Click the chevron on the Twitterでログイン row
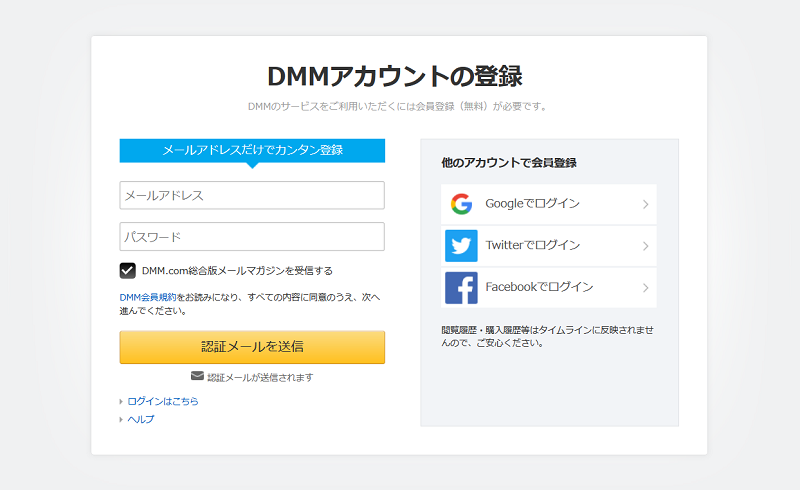800x490 pixels. (x=645, y=246)
